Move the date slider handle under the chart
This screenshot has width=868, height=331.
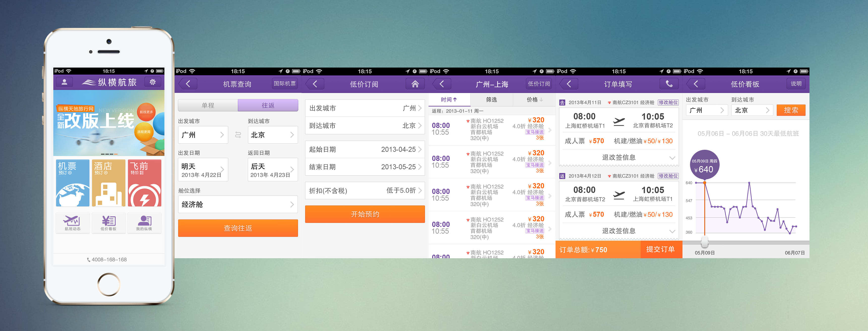point(705,241)
